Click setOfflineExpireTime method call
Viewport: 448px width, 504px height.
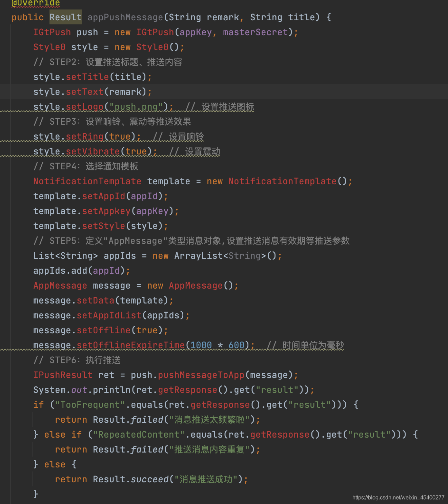tap(131, 345)
